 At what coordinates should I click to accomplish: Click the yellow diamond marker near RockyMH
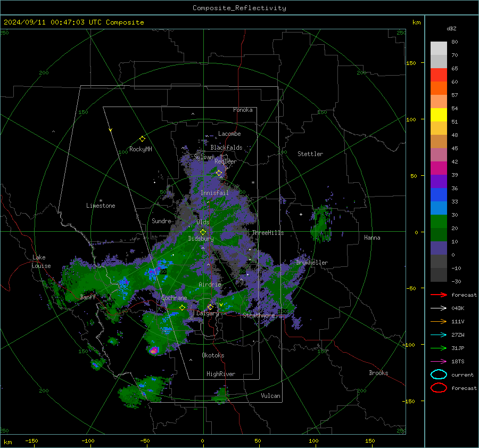coord(142,139)
